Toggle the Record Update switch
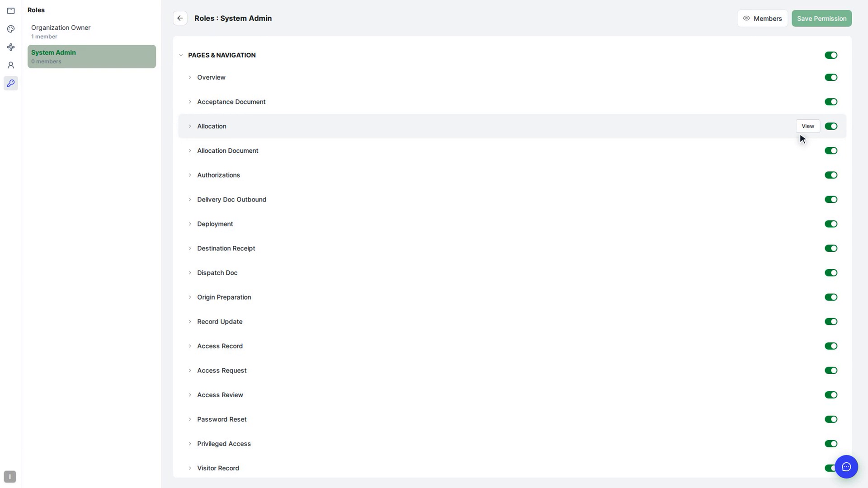Viewport: 868px width, 488px height. [x=831, y=321]
